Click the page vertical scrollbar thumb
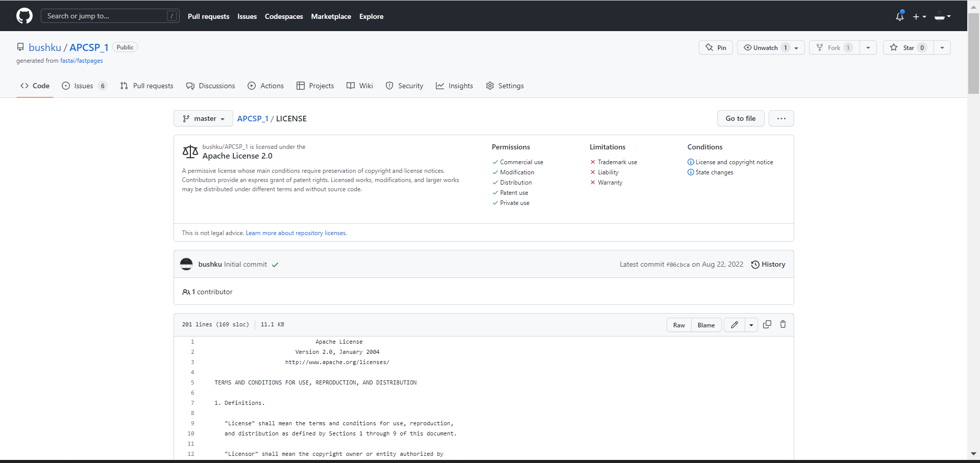 pos(974,54)
